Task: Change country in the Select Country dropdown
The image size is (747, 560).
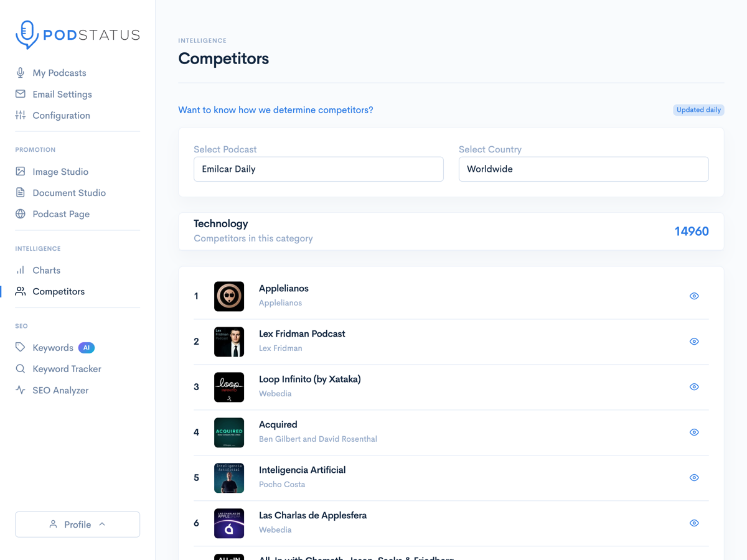Action: pyautogui.click(x=583, y=169)
